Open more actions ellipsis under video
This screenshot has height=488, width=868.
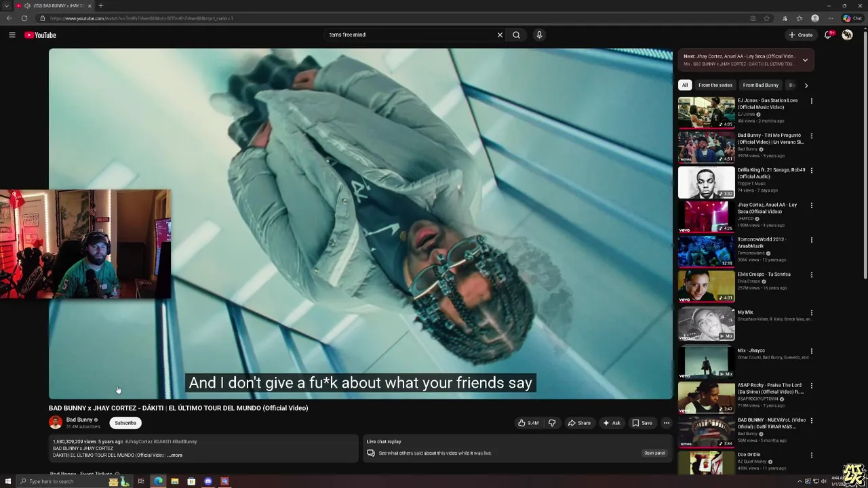pos(666,423)
